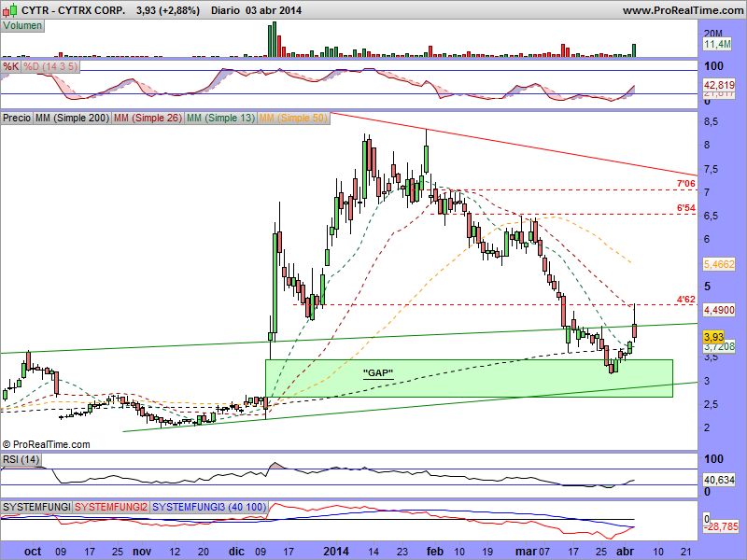Screen dimensions: 747x560
Task: Click the mar date axis label
Action: tap(526, 552)
